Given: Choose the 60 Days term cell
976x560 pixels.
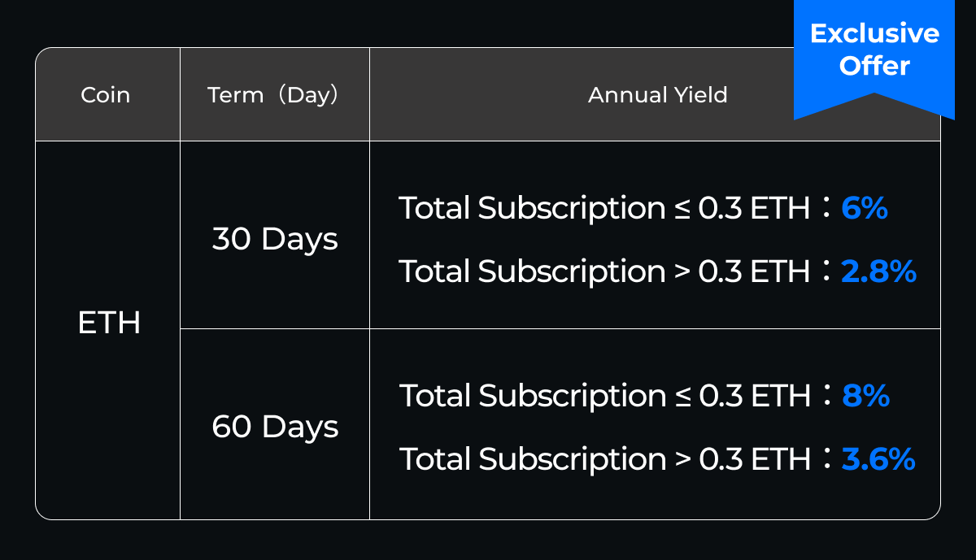Looking at the screenshot, I should 275,427.
